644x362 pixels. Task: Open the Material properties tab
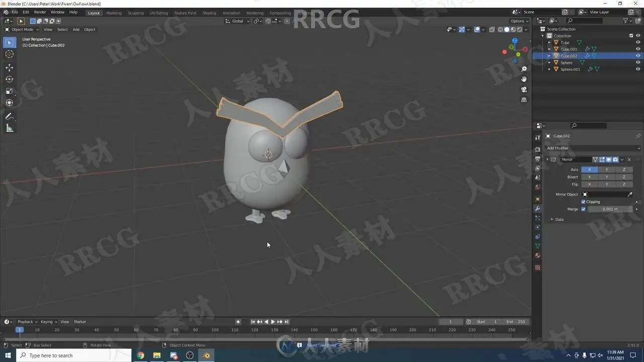pos(537,255)
